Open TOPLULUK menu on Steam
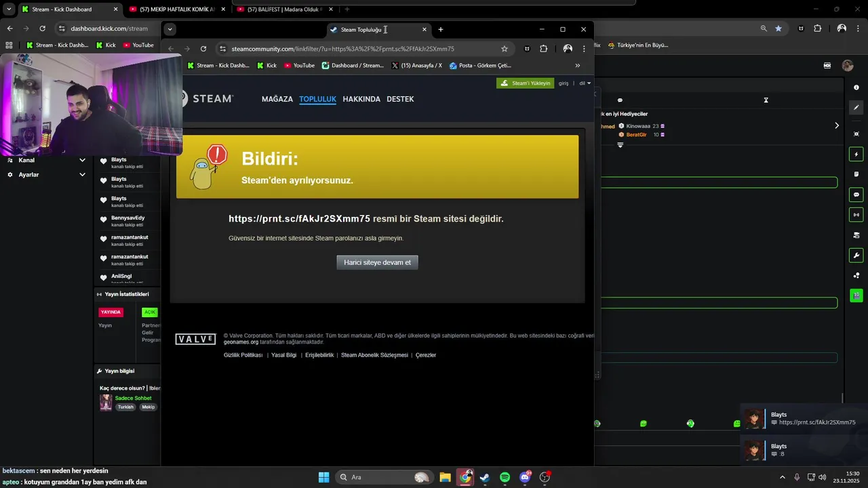The height and width of the screenshot is (488, 868). pyautogui.click(x=318, y=99)
